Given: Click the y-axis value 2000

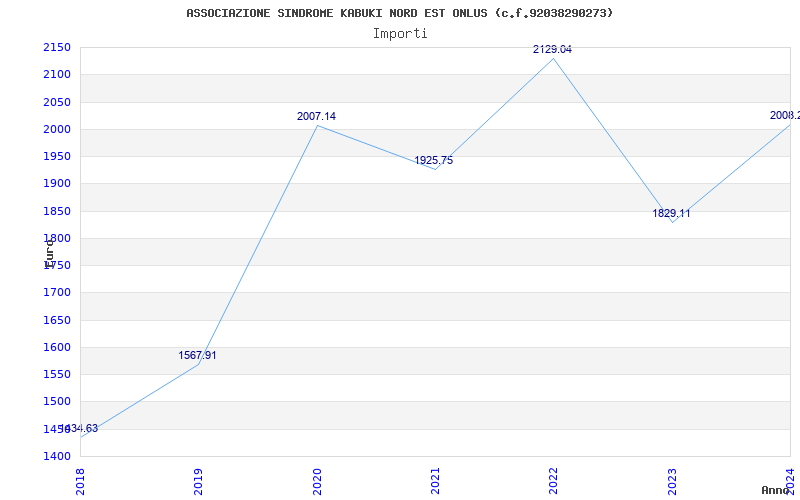Looking at the screenshot, I should coord(57,129).
